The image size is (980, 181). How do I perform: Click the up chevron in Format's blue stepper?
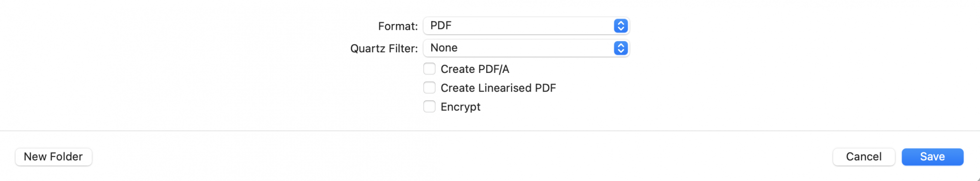tap(621, 23)
